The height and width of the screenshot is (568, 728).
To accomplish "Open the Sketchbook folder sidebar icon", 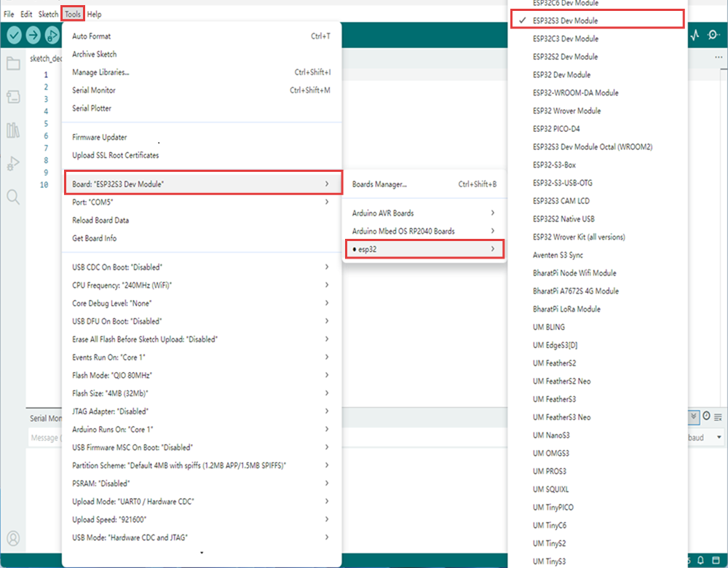I will point(13,63).
